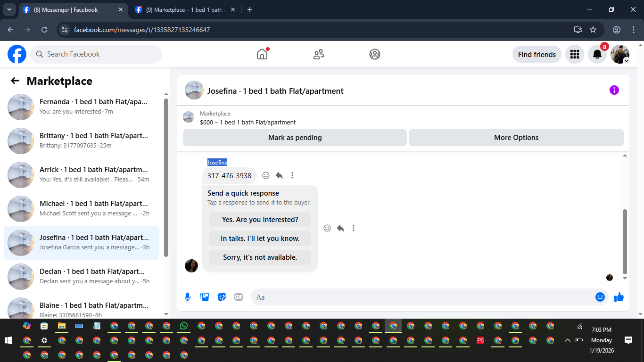Screen dimensions: 644x362
Task: Click the address bar URL
Action: tap(142, 30)
